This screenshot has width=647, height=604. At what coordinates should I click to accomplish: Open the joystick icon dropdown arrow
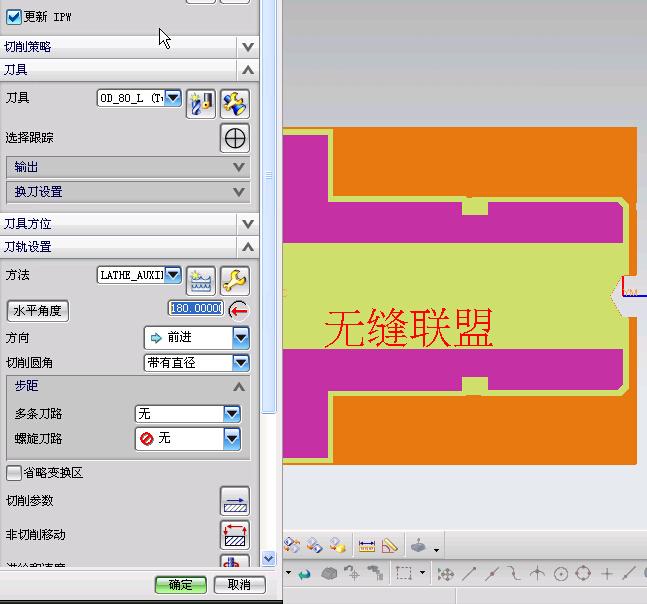(436, 550)
